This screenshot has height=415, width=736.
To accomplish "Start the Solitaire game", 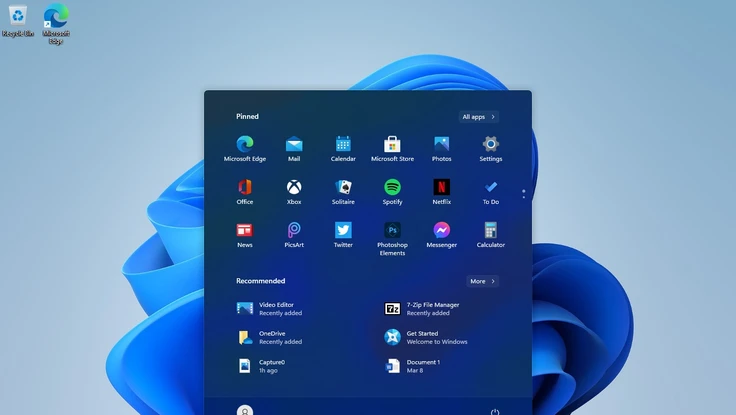I will [x=343, y=192].
